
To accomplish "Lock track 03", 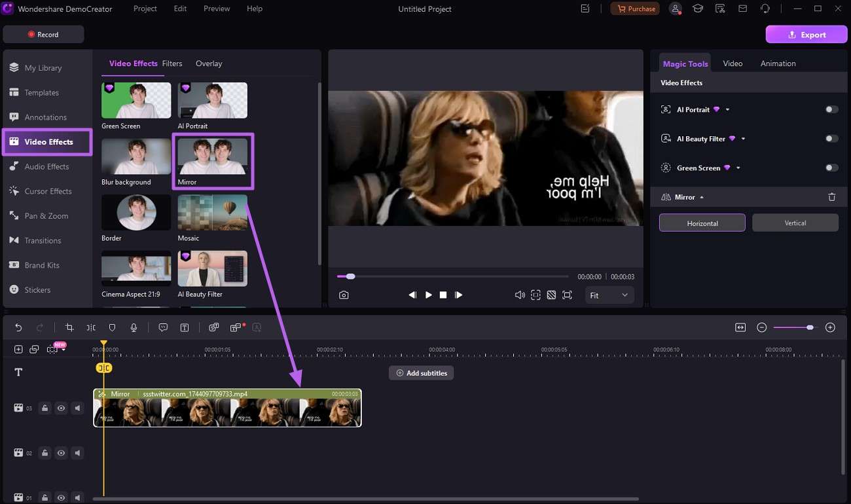I will click(x=45, y=408).
